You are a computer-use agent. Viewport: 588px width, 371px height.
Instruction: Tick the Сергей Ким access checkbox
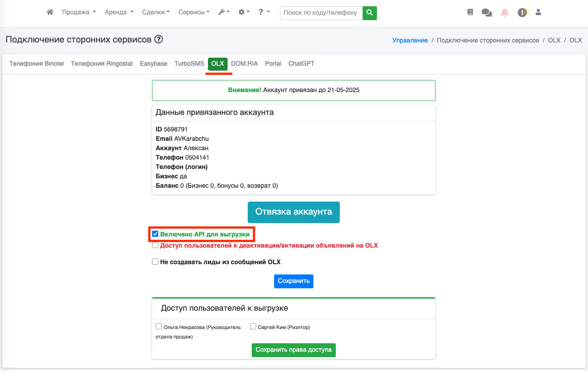[253, 326]
